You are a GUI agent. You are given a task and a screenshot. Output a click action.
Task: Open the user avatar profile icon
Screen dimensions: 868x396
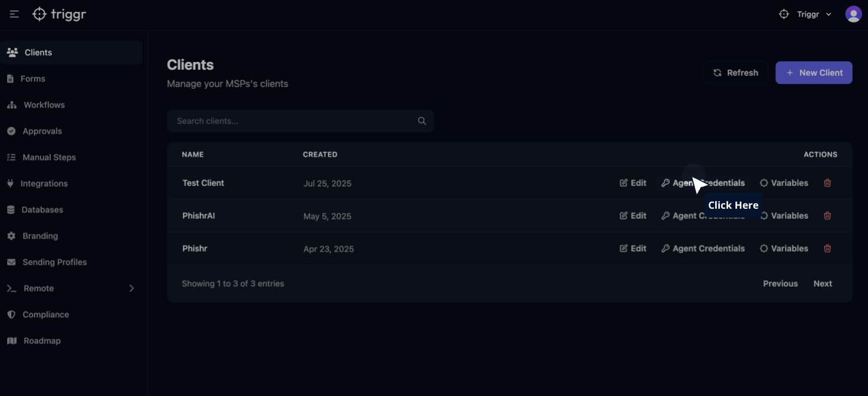pyautogui.click(x=853, y=14)
